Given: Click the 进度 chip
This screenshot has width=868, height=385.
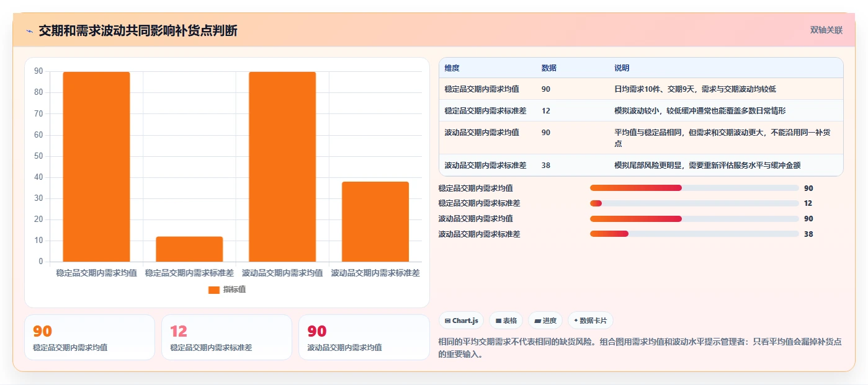Looking at the screenshot, I should click(545, 321).
